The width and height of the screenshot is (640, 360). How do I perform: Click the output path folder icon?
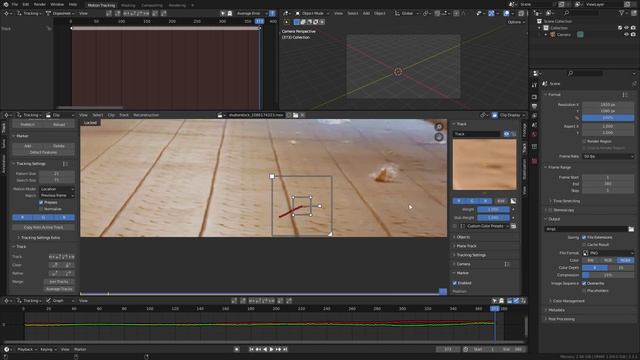pyautogui.click(x=631, y=229)
